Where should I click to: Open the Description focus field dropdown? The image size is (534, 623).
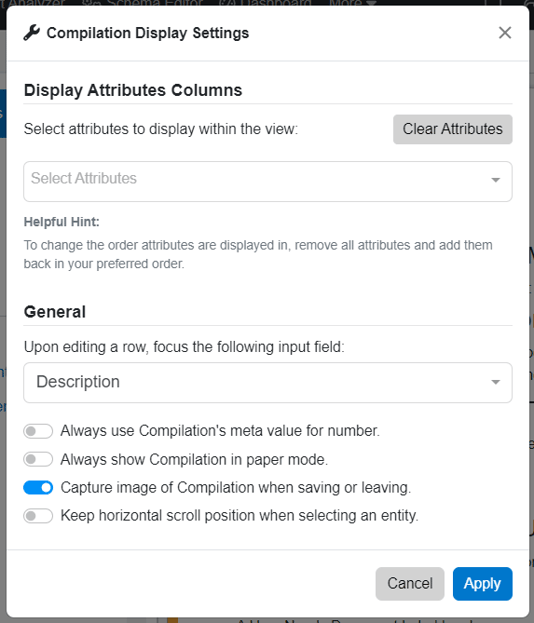pos(268,382)
